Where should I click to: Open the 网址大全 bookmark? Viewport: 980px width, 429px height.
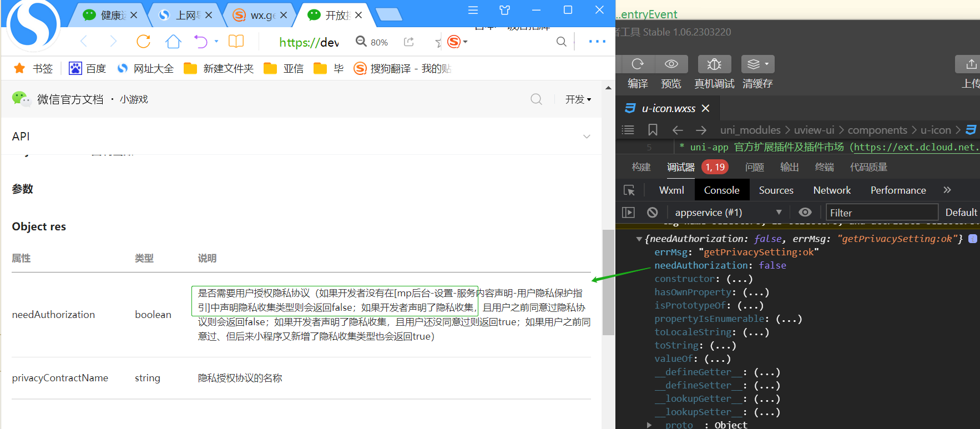coord(145,68)
